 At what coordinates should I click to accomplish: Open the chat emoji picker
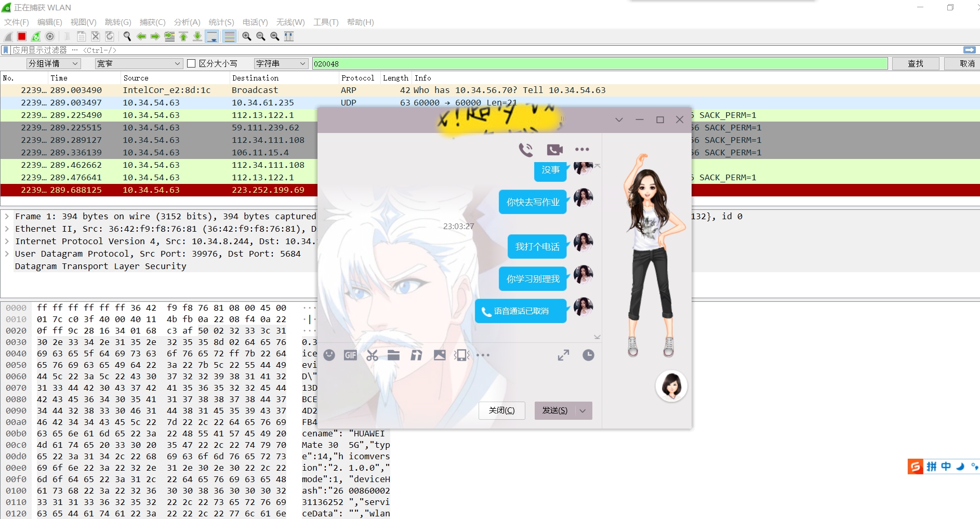(x=329, y=355)
